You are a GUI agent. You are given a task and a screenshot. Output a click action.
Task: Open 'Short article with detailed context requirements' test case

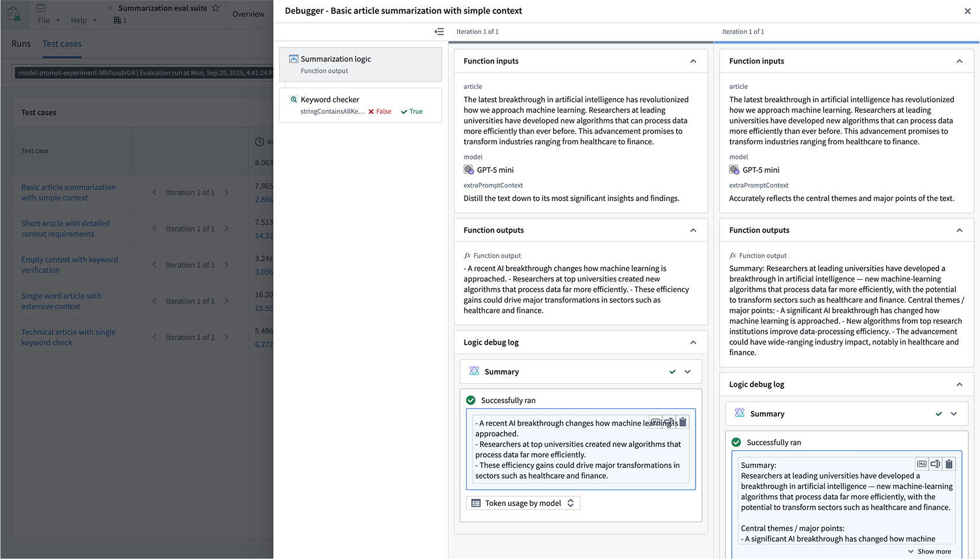pos(65,228)
